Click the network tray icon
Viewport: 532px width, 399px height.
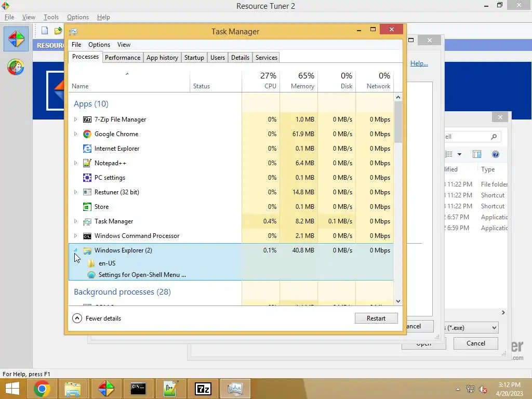click(471, 389)
